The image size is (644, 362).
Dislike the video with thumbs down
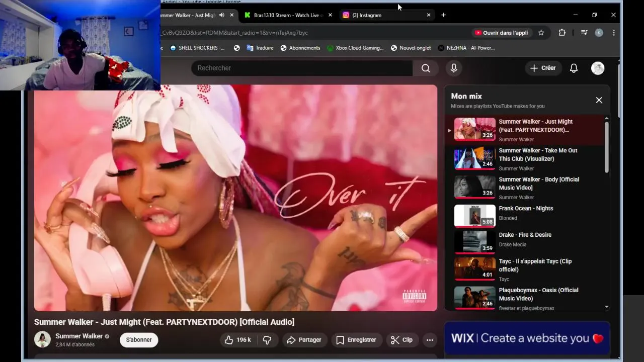coord(267,340)
